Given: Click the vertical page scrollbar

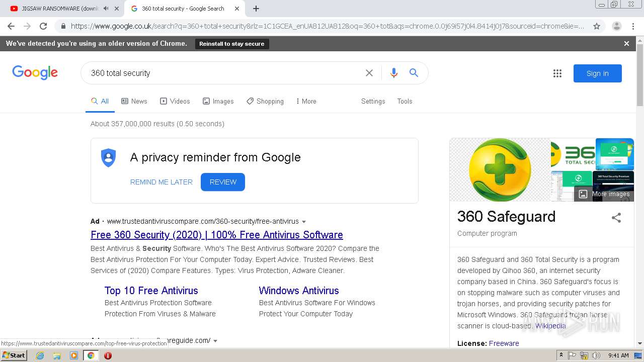Looking at the screenshot, I should (x=640, y=75).
